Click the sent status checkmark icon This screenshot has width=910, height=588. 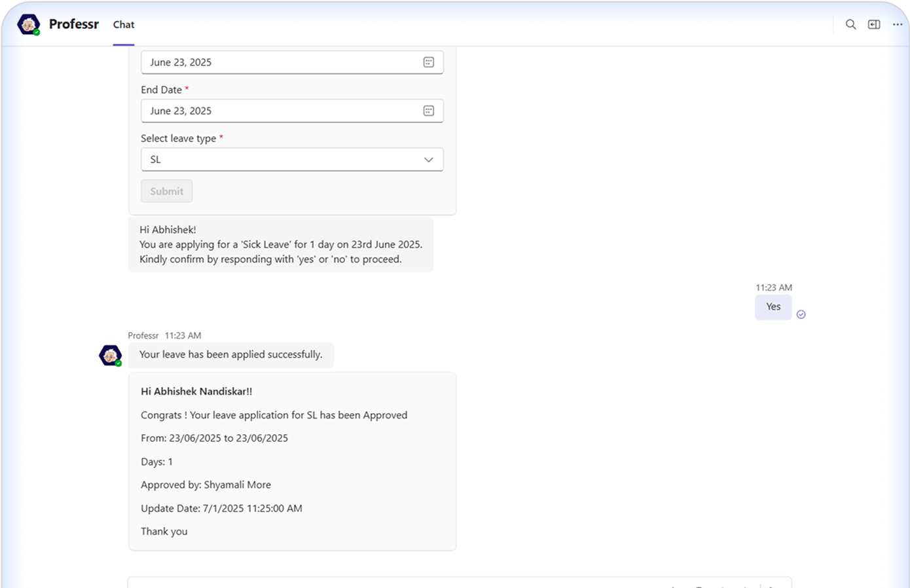[x=801, y=314]
